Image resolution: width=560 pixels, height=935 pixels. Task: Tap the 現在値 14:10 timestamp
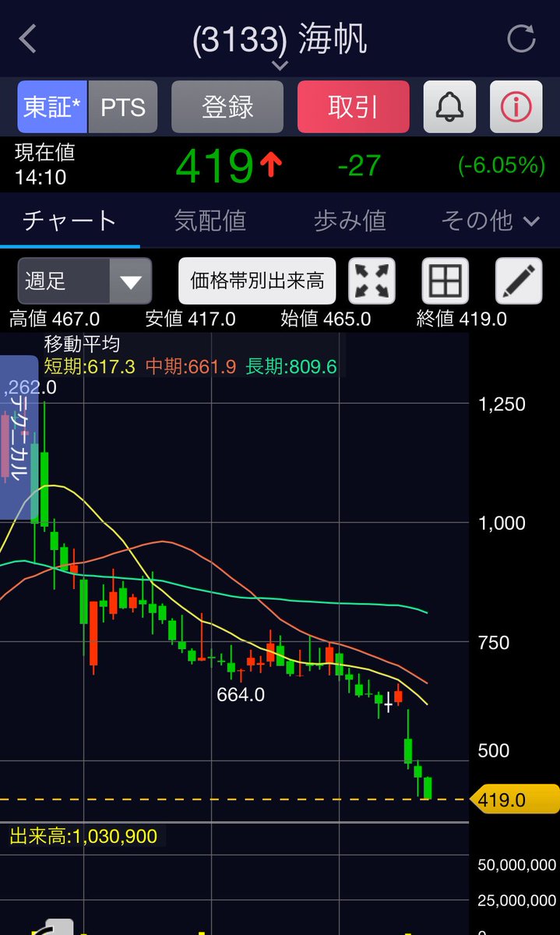click(44, 164)
